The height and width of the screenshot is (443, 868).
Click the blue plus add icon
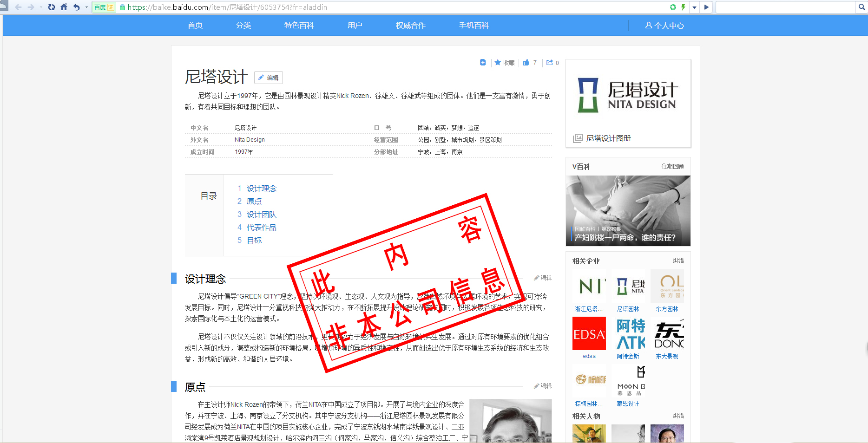tap(483, 62)
